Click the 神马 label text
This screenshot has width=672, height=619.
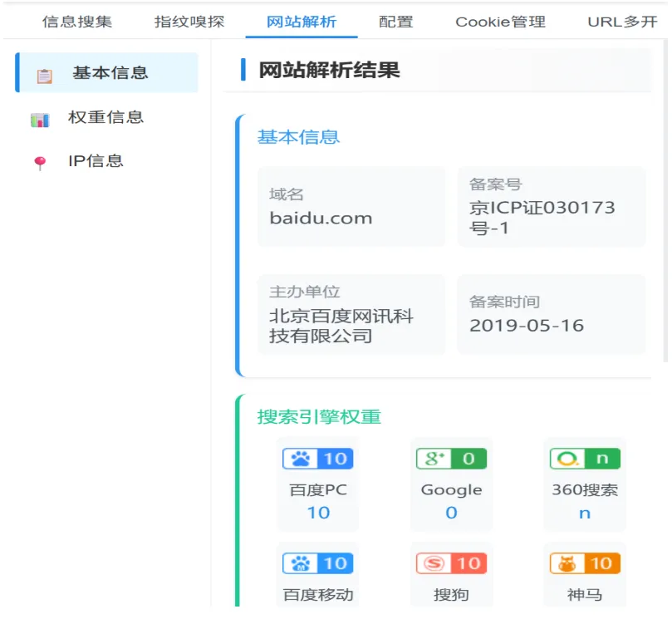pyautogui.click(x=585, y=595)
